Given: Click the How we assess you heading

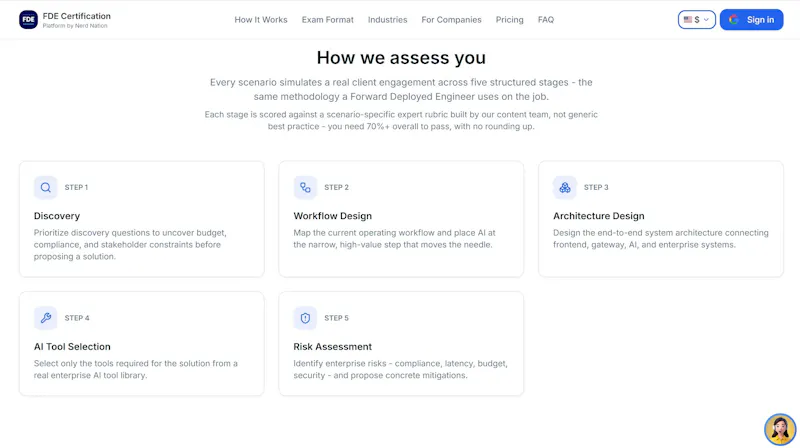Looking at the screenshot, I should (401, 58).
